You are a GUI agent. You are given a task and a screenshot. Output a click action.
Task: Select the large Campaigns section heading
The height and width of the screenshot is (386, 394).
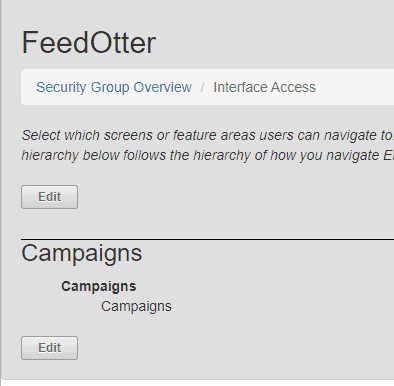tap(82, 254)
